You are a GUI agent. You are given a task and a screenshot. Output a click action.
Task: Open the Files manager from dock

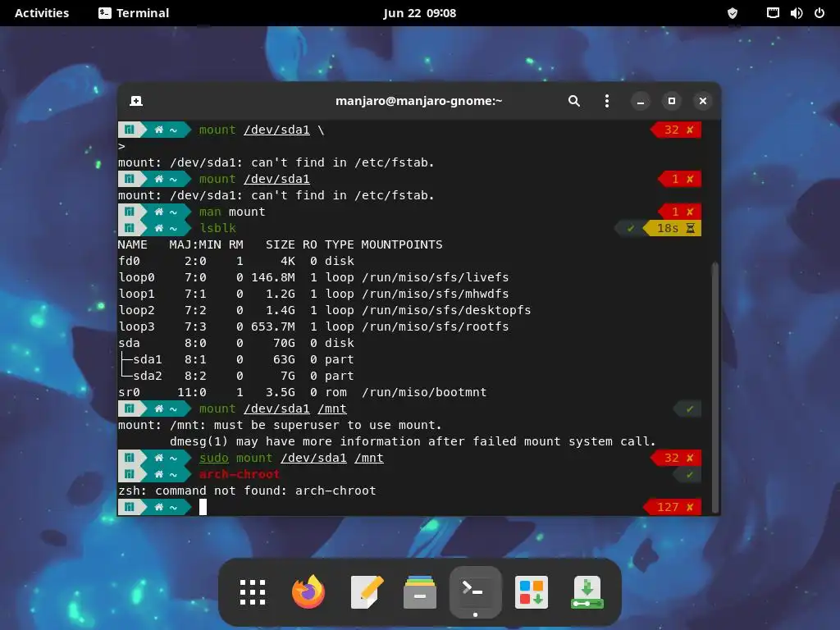419,592
